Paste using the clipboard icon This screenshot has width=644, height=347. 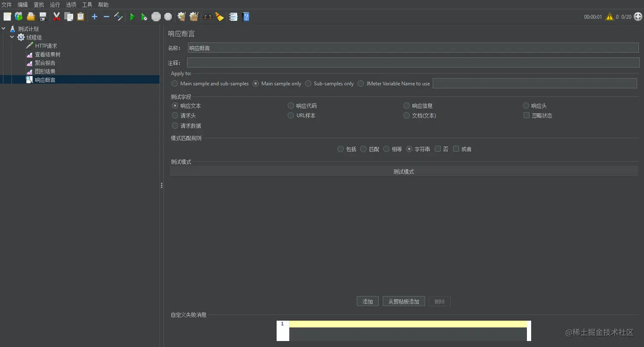click(x=80, y=17)
